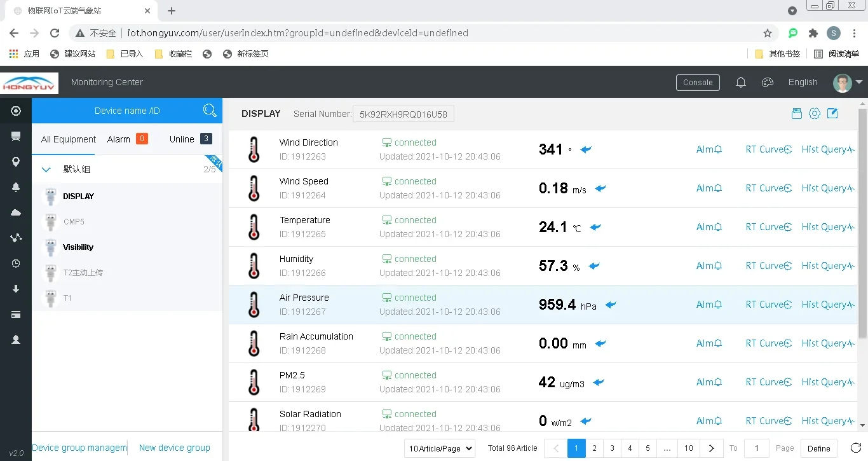This screenshot has width=868, height=461.
Task: Open the notification bell in top header
Action: click(741, 82)
